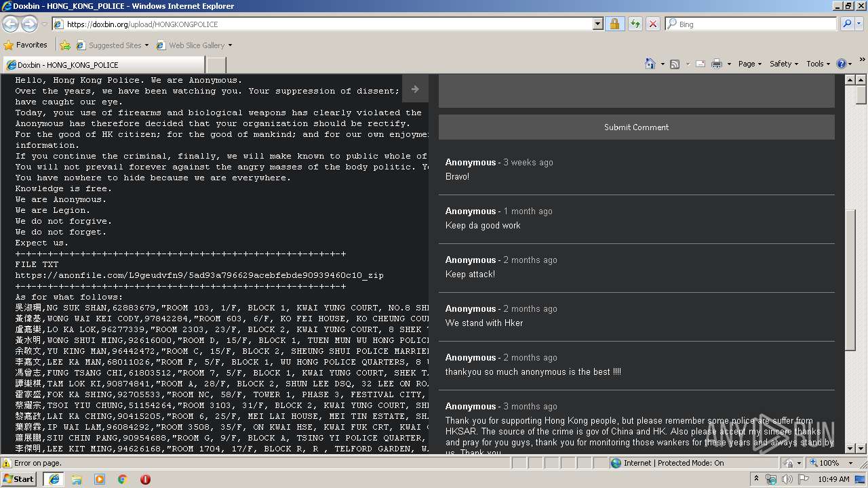Open Internet Explorer from the taskbar

tap(54, 479)
